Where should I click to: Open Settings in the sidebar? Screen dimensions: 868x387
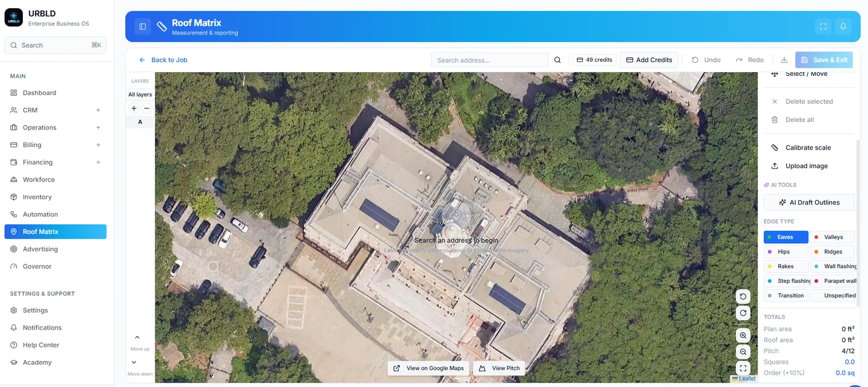pos(55,310)
